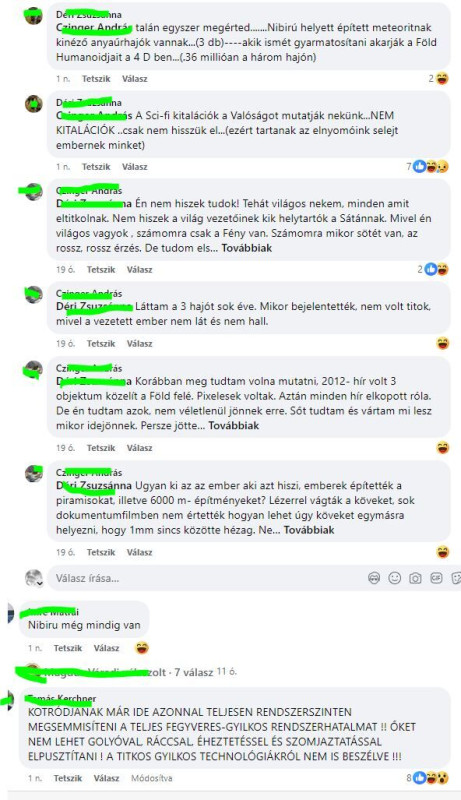View reactions on KOTRÓDJANAK comment

[x=427, y=778]
